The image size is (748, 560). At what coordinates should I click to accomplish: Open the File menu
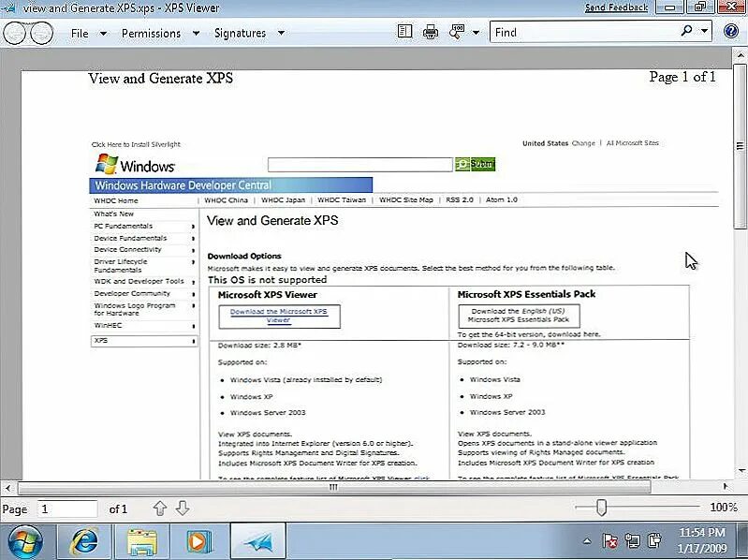[80, 34]
